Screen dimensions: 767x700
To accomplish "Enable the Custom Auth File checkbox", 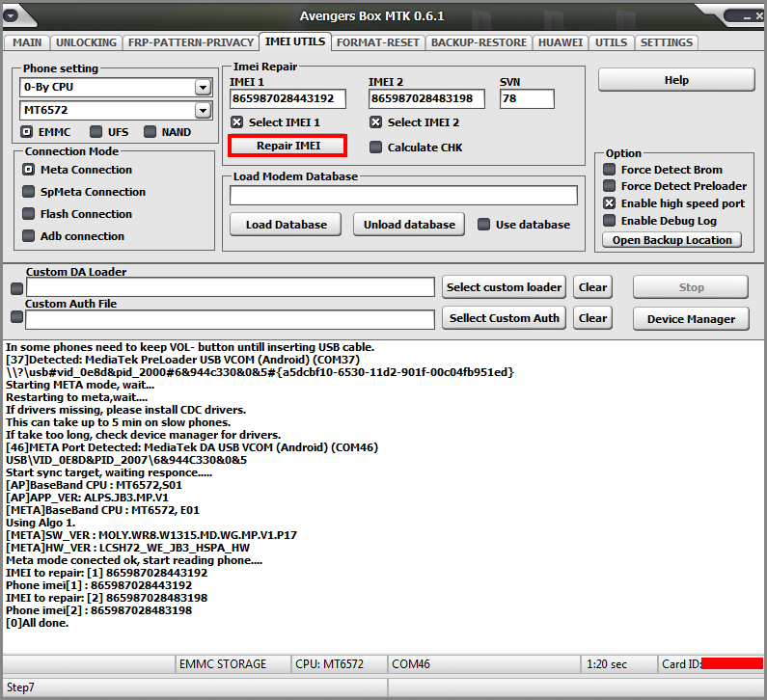I will coord(16,317).
